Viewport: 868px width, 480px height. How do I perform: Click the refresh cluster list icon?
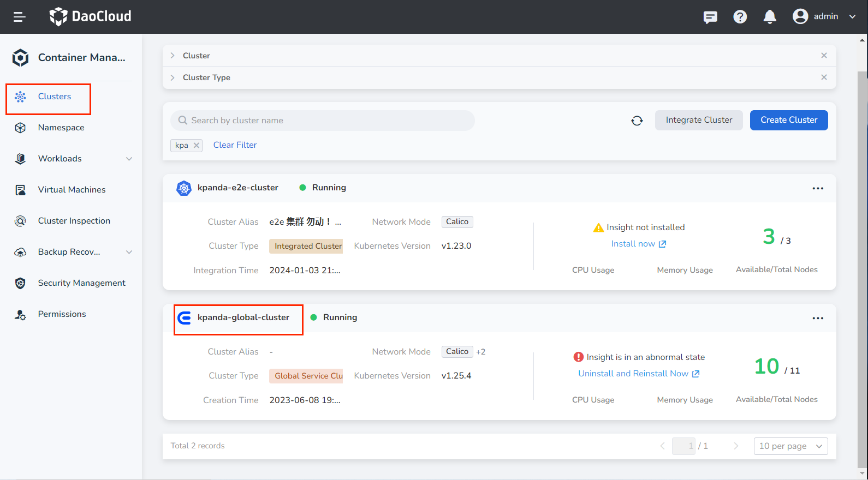click(x=637, y=121)
